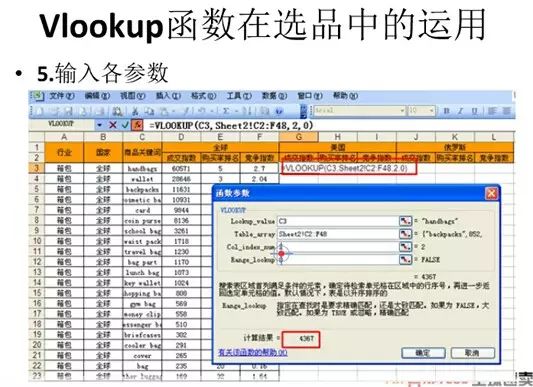Click the Col_index_num input field
Viewport: 533px width, 387px height.
[x=338, y=247]
